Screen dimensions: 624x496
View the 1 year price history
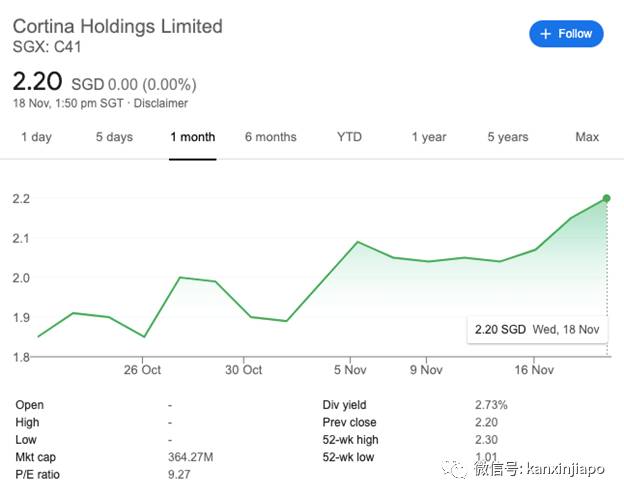428,137
